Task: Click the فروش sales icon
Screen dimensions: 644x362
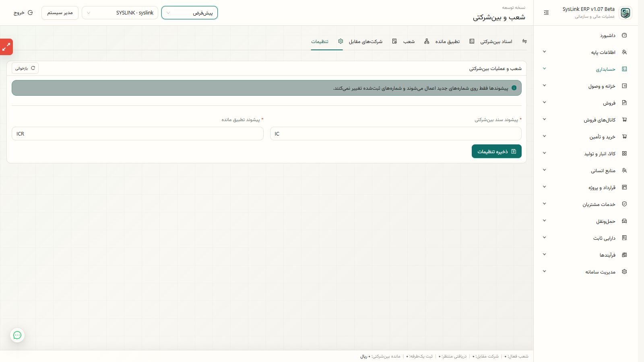Action: pyautogui.click(x=624, y=103)
